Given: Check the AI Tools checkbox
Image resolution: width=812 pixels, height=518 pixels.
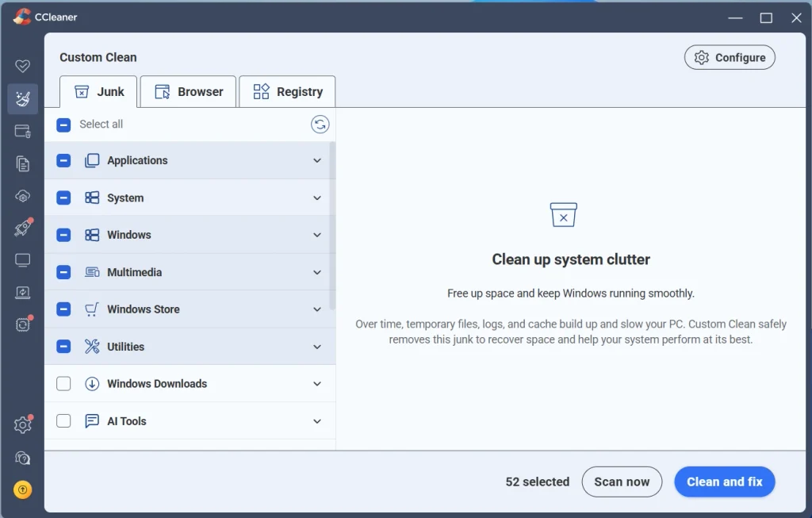Looking at the screenshot, I should tap(63, 420).
